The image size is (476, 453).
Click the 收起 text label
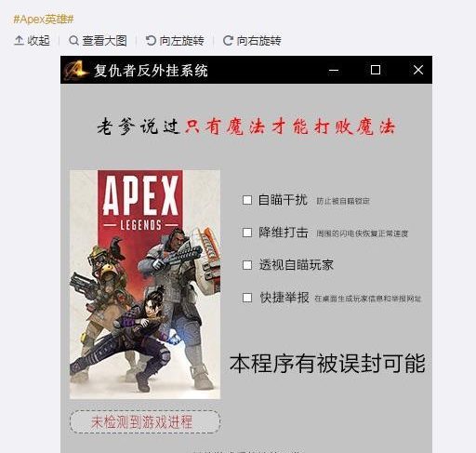click(x=38, y=41)
